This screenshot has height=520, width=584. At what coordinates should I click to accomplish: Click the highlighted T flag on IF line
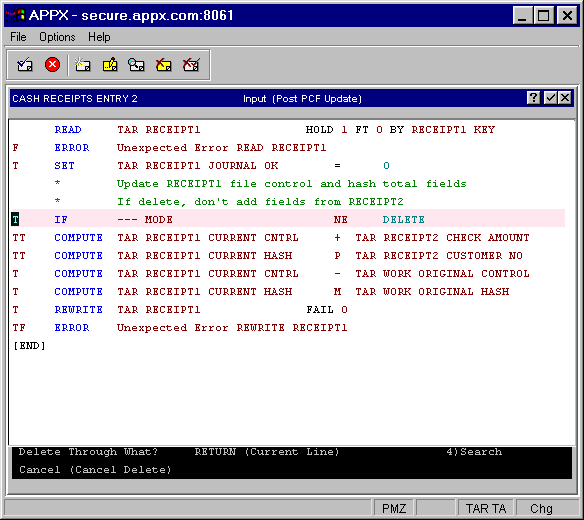(x=15, y=219)
